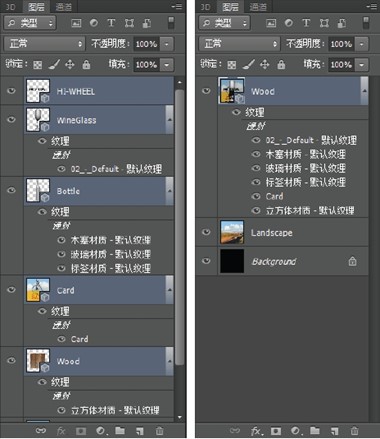Viewport: 380px width, 439px height.
Task: Open opacity slider arrow in right panel
Action: 361,44
